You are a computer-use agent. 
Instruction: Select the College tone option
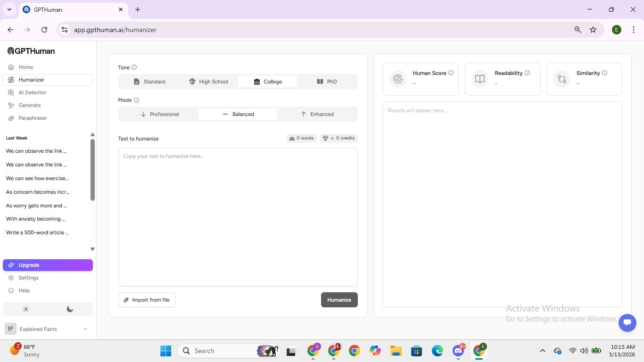tap(267, 82)
